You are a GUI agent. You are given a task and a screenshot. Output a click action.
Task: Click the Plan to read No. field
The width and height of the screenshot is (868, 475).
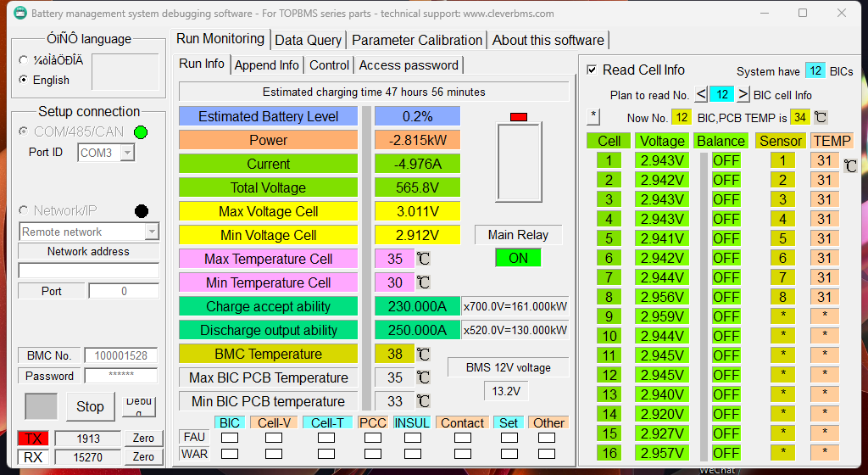click(722, 94)
